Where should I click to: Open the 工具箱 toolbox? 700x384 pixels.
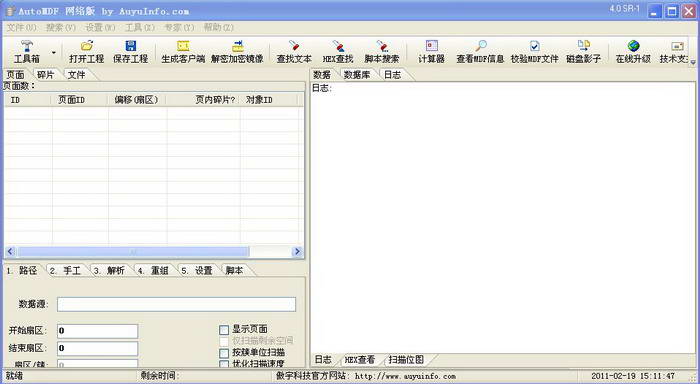27,51
